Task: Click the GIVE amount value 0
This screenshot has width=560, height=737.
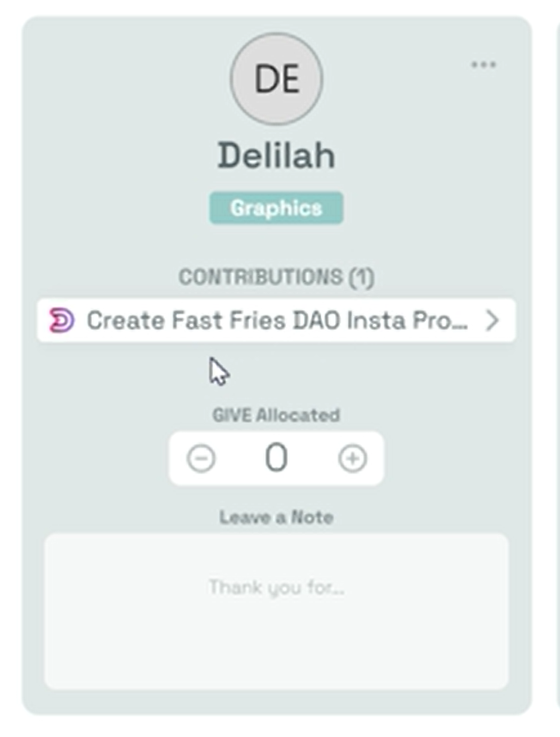Action: coord(276,460)
